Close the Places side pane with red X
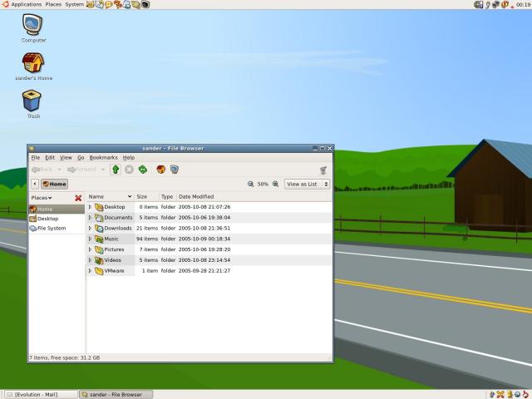The height and width of the screenshot is (399, 532). tap(78, 198)
